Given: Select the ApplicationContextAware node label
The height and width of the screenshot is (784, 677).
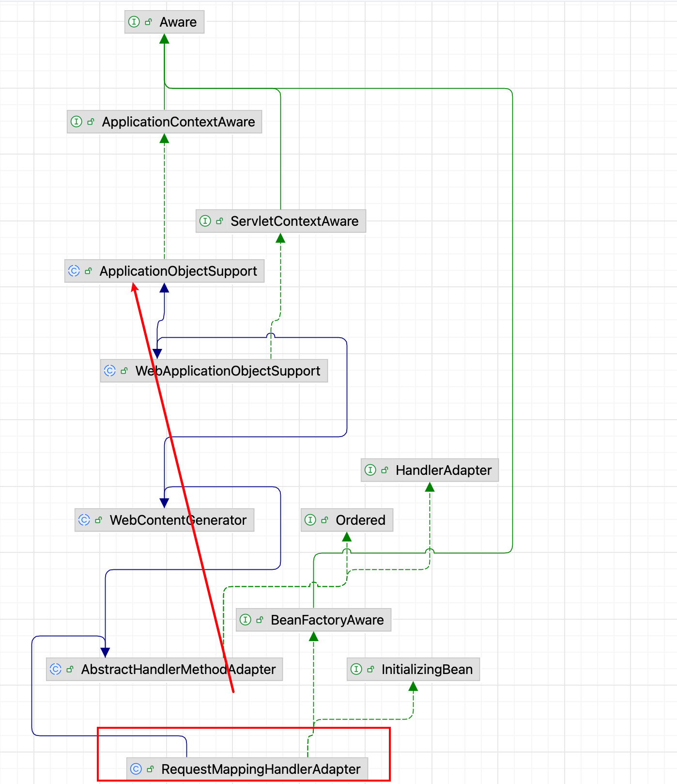Looking at the screenshot, I should (x=178, y=122).
